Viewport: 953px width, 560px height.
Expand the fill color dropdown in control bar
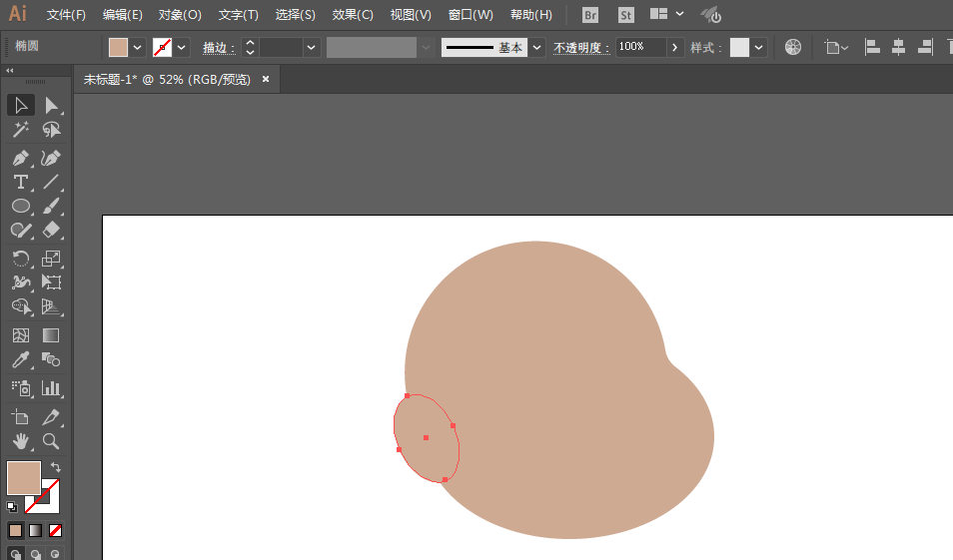point(138,47)
